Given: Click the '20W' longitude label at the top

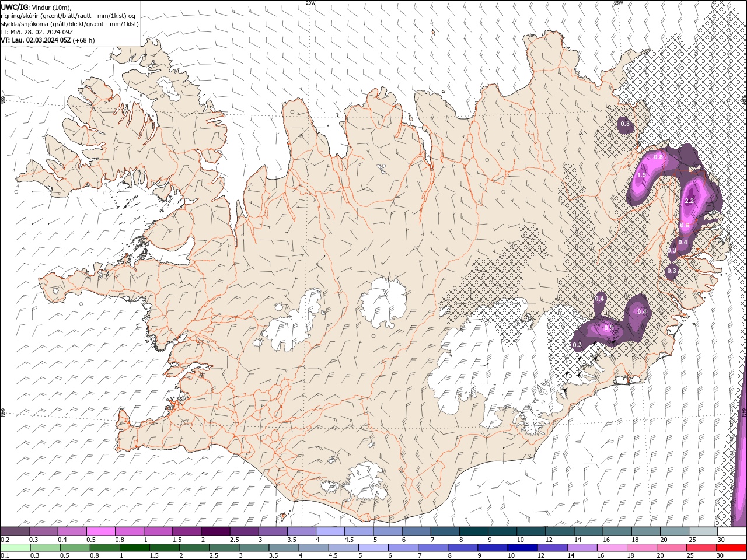Looking at the screenshot, I should (310, 3).
